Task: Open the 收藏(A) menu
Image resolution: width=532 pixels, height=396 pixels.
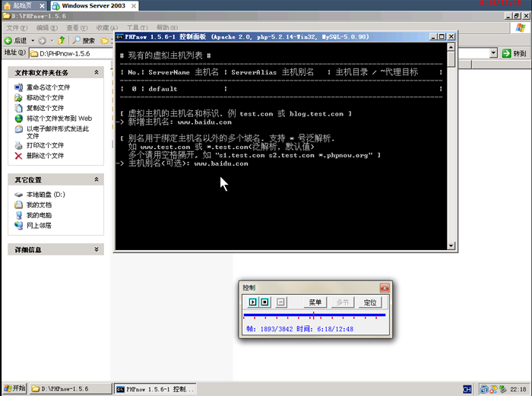Action: point(107,28)
